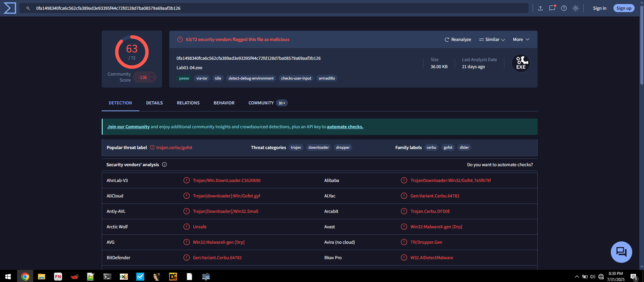Expand the More dropdown
The height and width of the screenshot is (282, 644).
click(521, 40)
